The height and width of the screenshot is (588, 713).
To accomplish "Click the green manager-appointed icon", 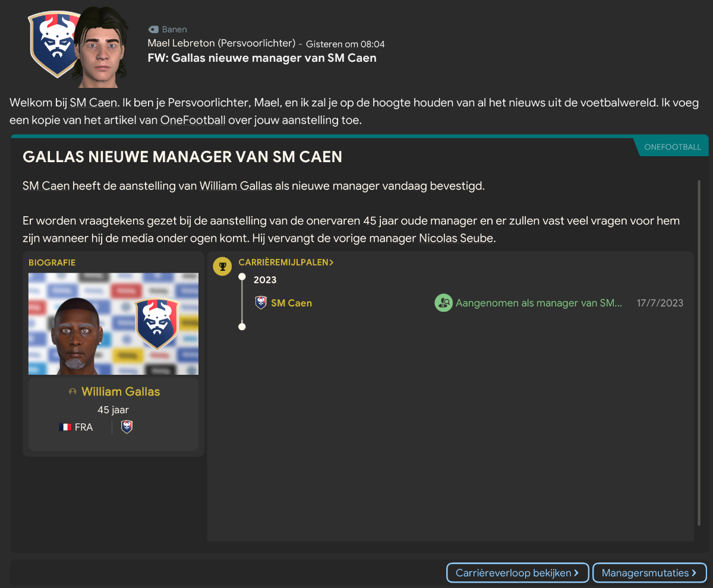I will [x=443, y=303].
